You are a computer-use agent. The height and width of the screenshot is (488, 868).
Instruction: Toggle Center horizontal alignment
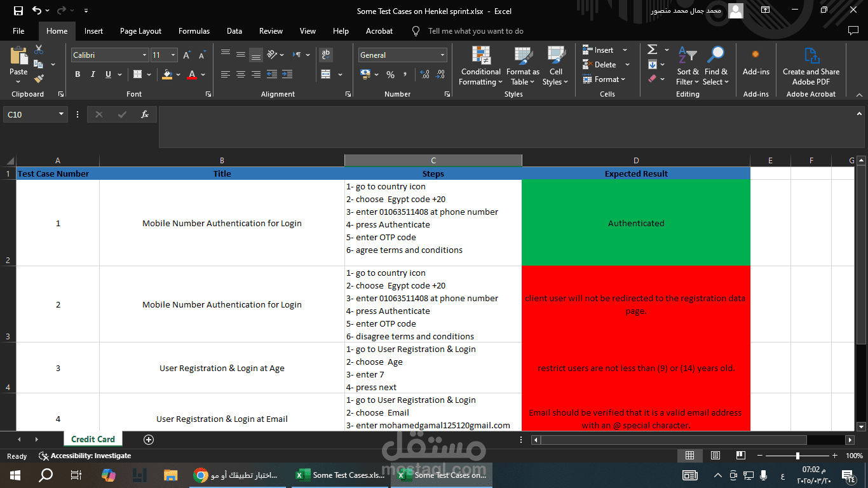click(x=241, y=74)
